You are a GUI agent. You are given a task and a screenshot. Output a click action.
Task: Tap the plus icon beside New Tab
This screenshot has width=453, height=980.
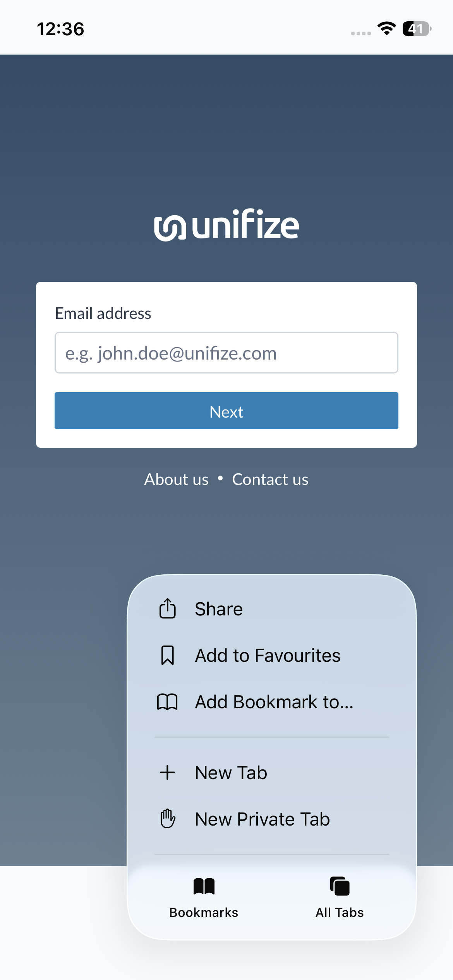(167, 773)
